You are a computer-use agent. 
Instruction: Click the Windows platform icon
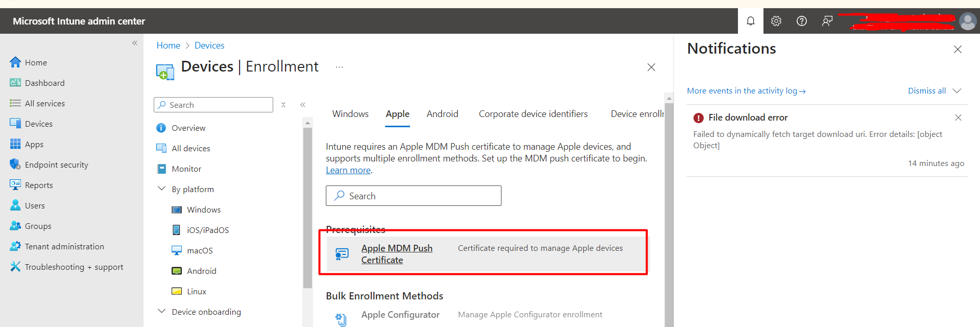(x=177, y=209)
